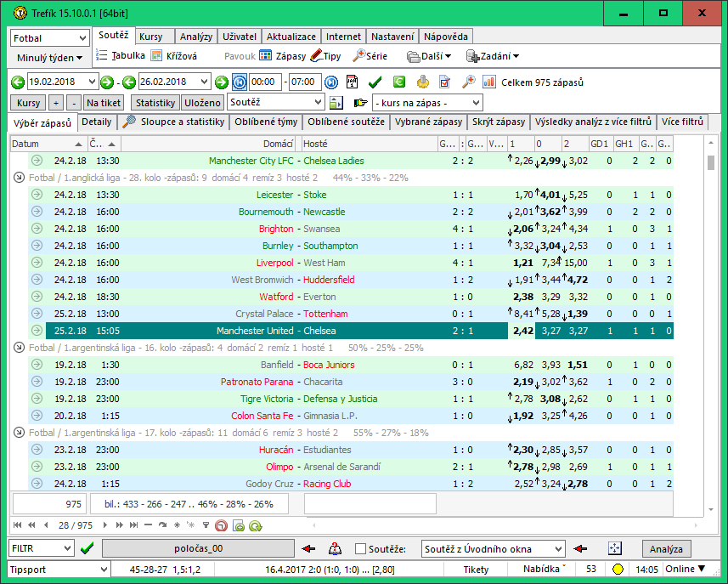The width and height of the screenshot is (728, 584).
Task: Click the green FILTR checkmark icon
Action: tap(87, 548)
